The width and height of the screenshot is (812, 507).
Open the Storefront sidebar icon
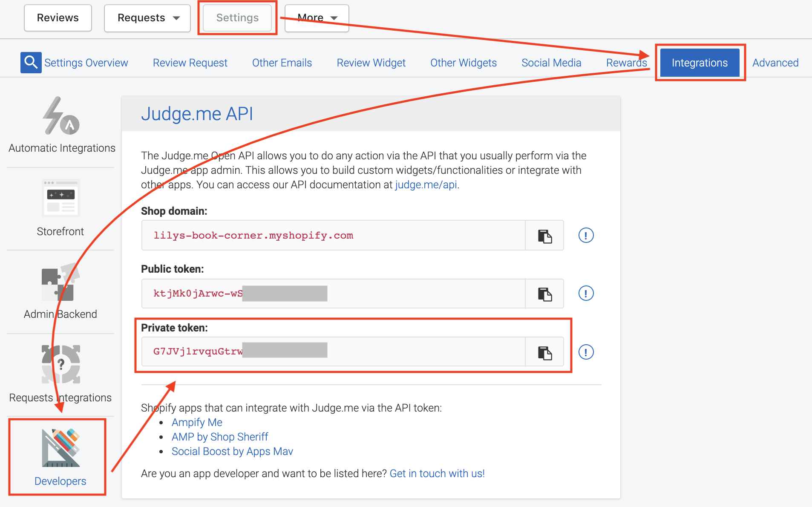[x=61, y=198]
